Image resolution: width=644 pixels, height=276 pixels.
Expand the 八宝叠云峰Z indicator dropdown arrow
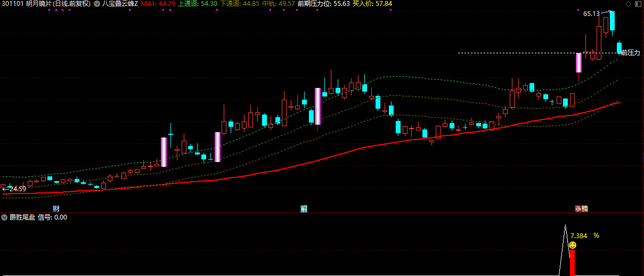tap(96, 4)
